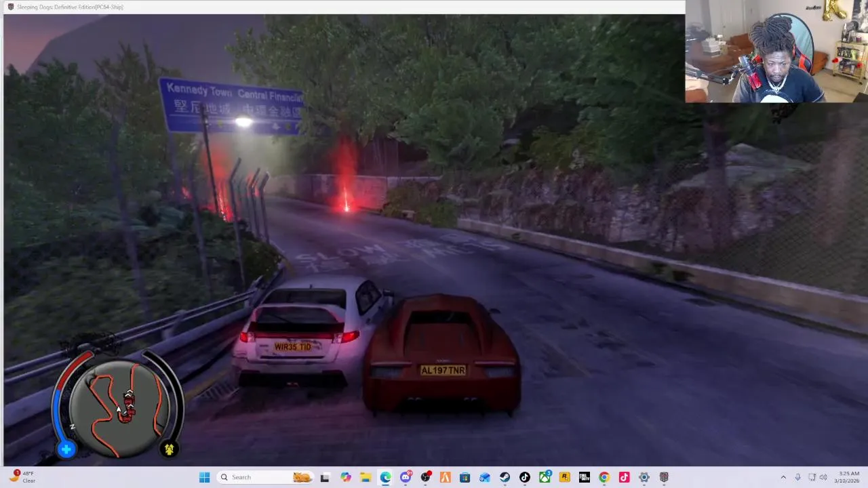The height and width of the screenshot is (488, 868).
Task: Click the taskbar Search box
Action: tap(265, 477)
